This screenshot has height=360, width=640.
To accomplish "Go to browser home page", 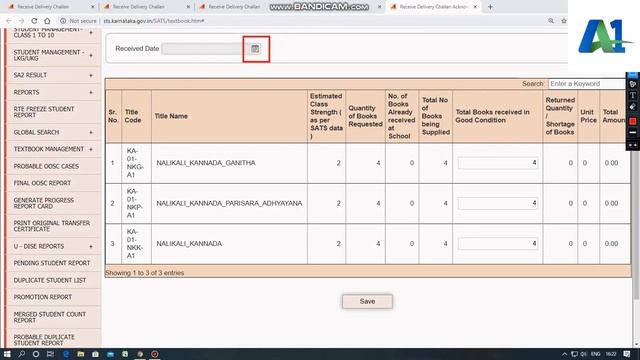I will 47,21.
